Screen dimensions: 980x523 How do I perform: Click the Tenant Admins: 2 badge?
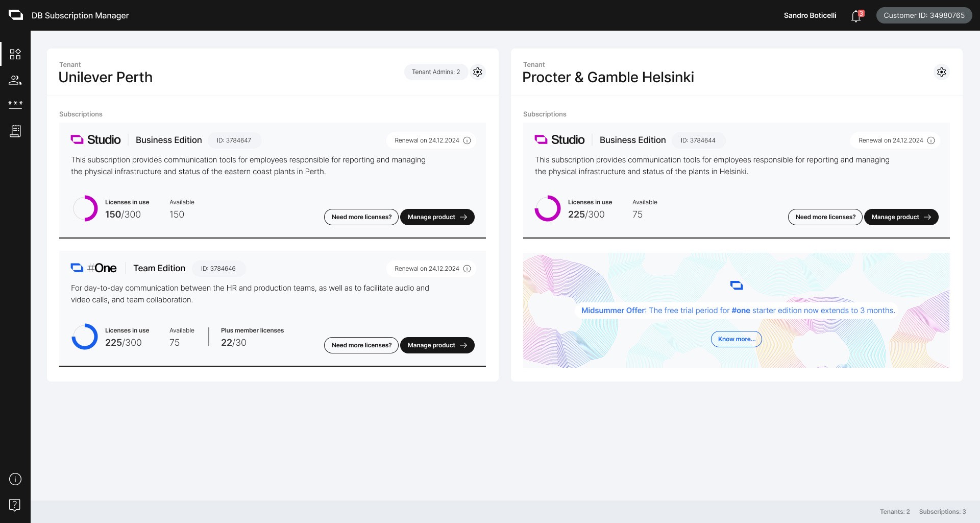point(436,72)
